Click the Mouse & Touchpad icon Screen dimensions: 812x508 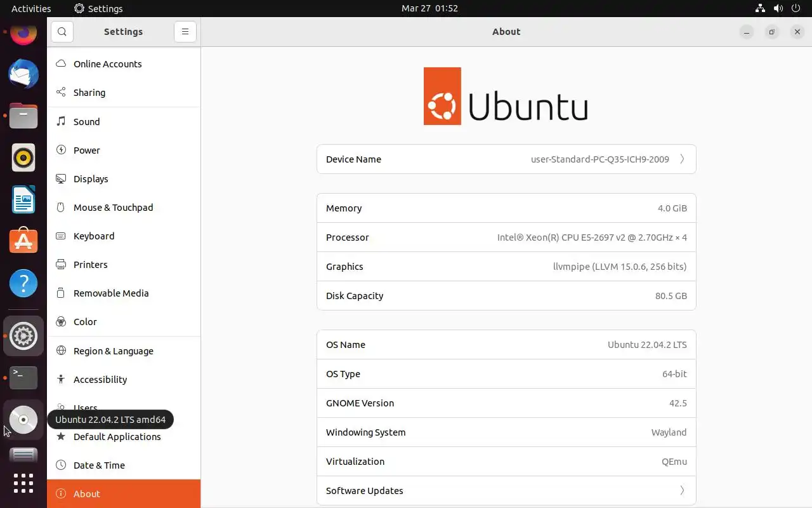[61, 207]
